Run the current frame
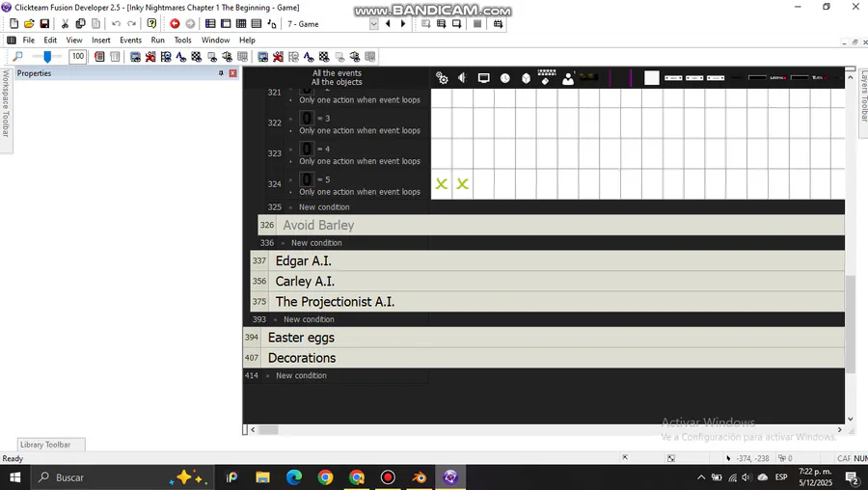This screenshot has height=490, width=868. point(457,24)
